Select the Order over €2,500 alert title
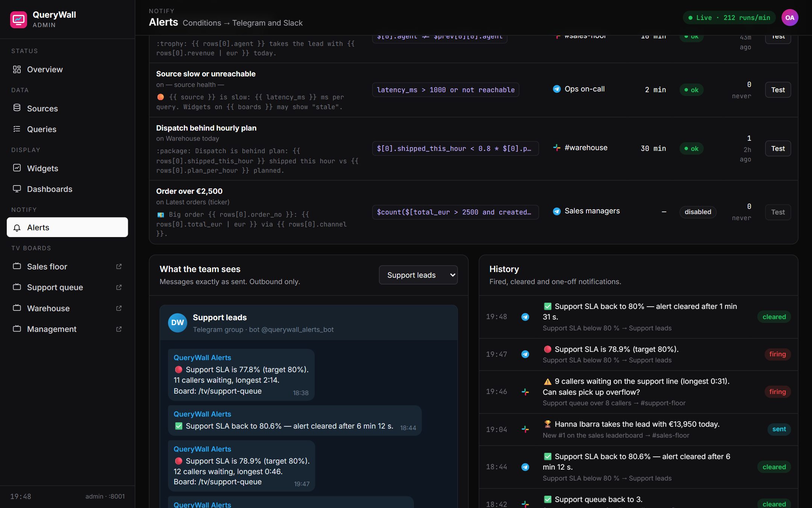The width and height of the screenshot is (812, 508). coord(189,191)
